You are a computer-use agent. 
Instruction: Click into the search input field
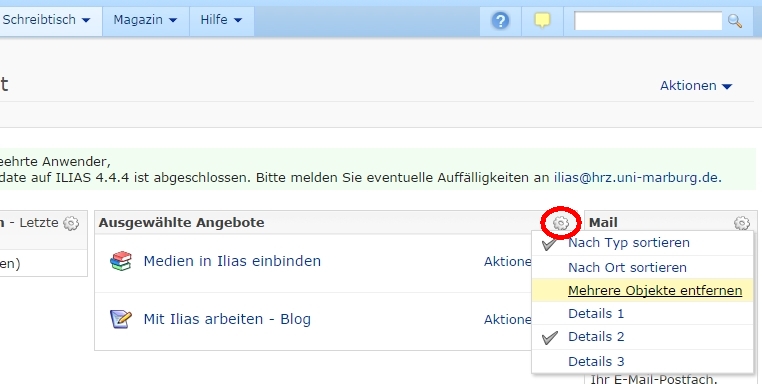(x=648, y=21)
